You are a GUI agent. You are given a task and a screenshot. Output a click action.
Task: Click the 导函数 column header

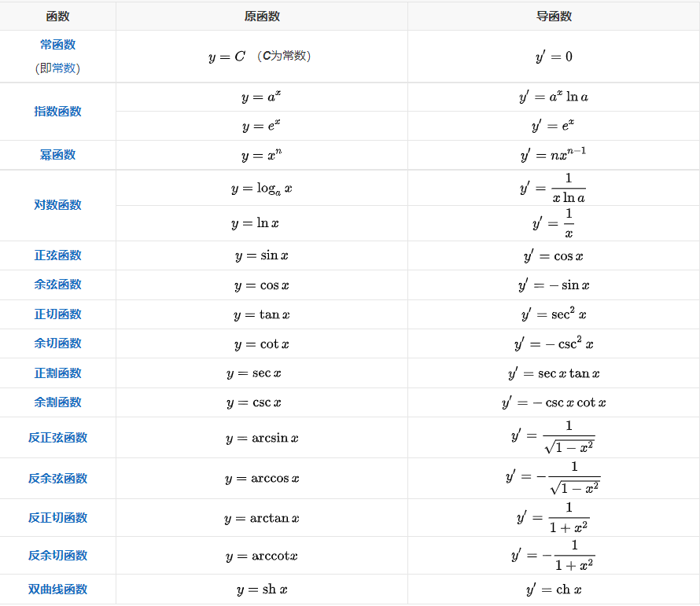coord(554,17)
